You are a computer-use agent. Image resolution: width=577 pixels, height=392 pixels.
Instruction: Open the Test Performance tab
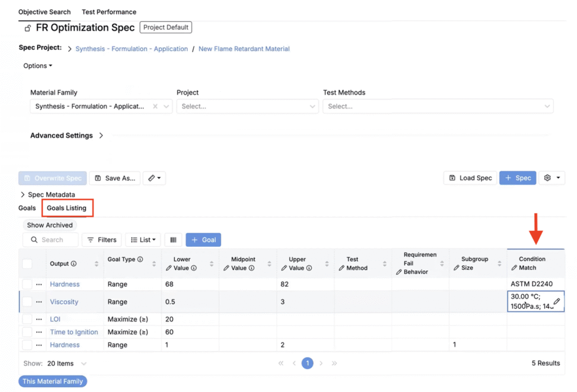click(109, 12)
